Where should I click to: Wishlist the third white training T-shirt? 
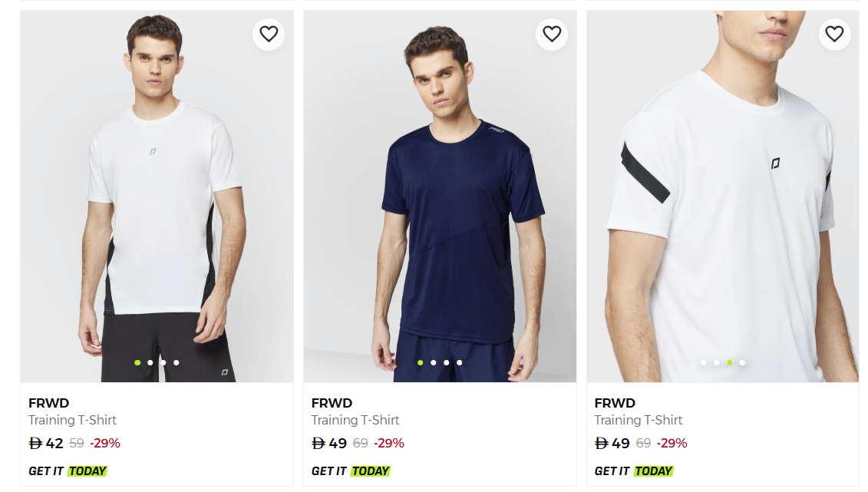[834, 34]
